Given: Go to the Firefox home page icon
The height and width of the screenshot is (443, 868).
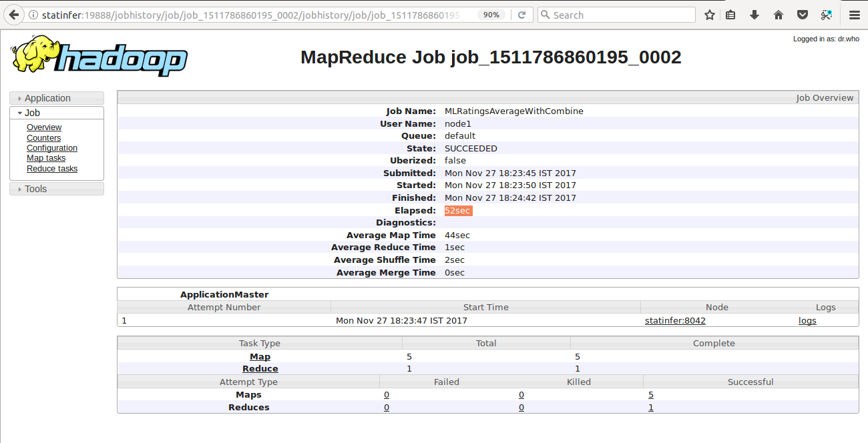Looking at the screenshot, I should point(778,15).
